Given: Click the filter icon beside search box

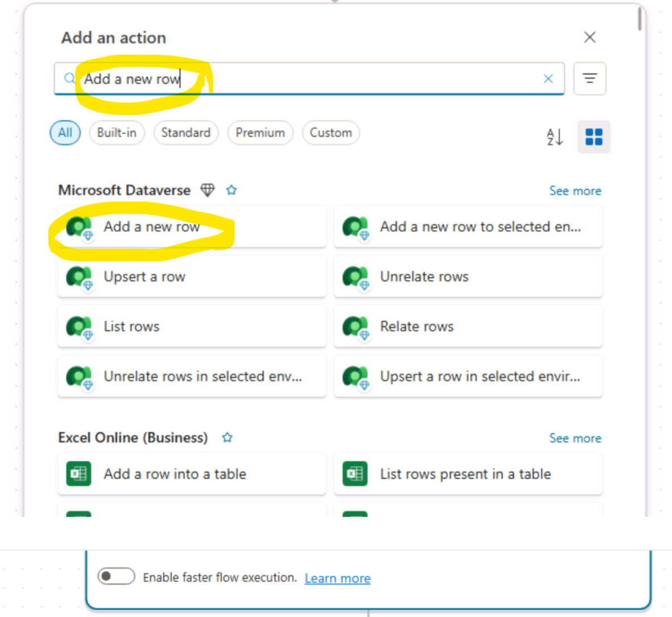Looking at the screenshot, I should click(x=589, y=79).
